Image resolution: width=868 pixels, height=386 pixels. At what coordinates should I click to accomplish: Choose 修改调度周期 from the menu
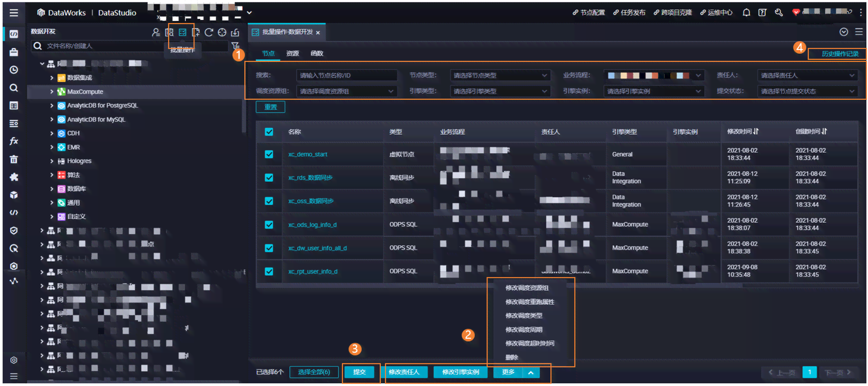tap(524, 330)
